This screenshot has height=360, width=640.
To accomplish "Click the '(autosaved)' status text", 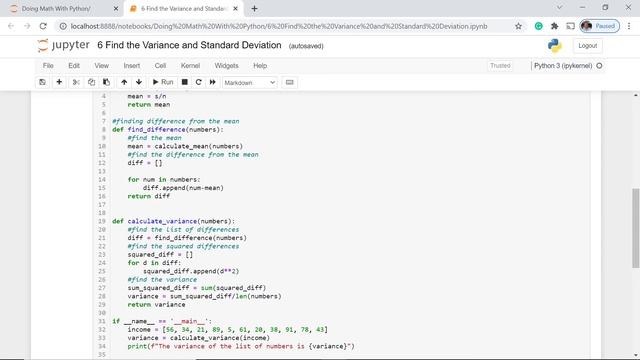I will click(x=306, y=46).
